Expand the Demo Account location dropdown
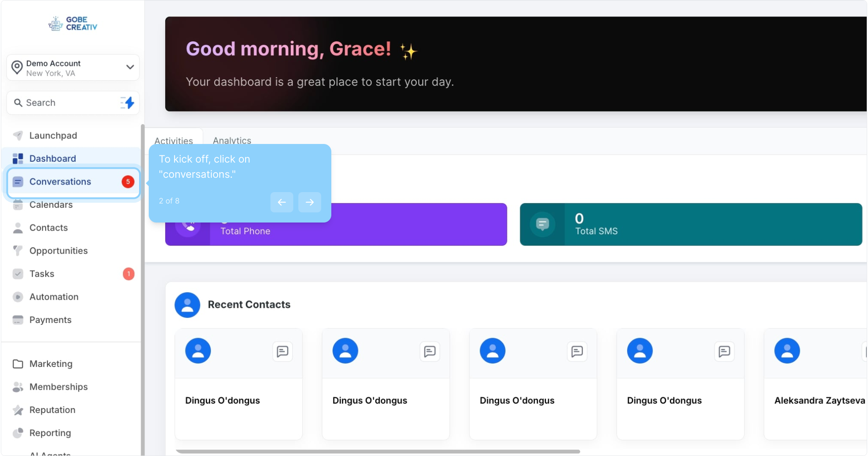868x456 pixels. point(130,67)
